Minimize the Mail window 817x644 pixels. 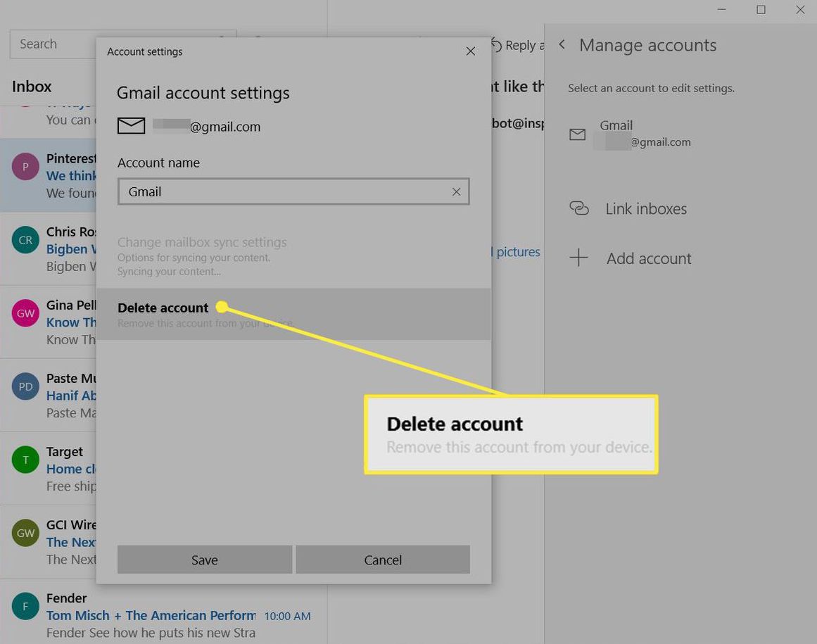pos(721,9)
